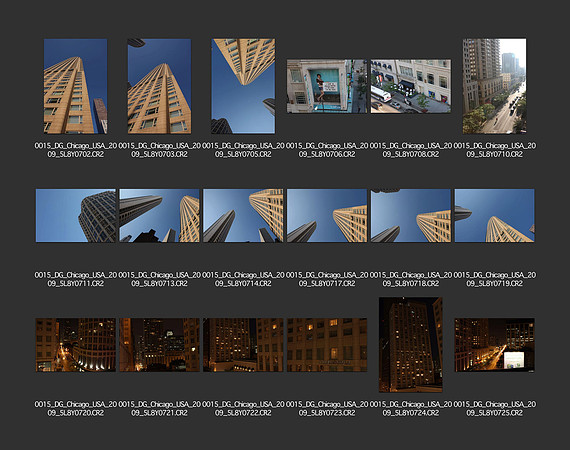The image size is (570, 450).
Task: Click filename label ending SL8Y0705.CR2
Action: [243, 150]
